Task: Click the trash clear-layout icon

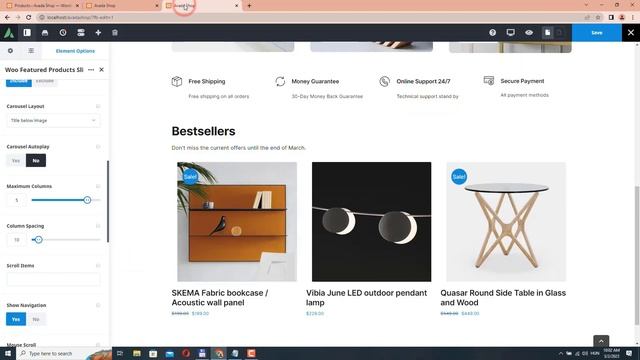Action: click(x=115, y=33)
